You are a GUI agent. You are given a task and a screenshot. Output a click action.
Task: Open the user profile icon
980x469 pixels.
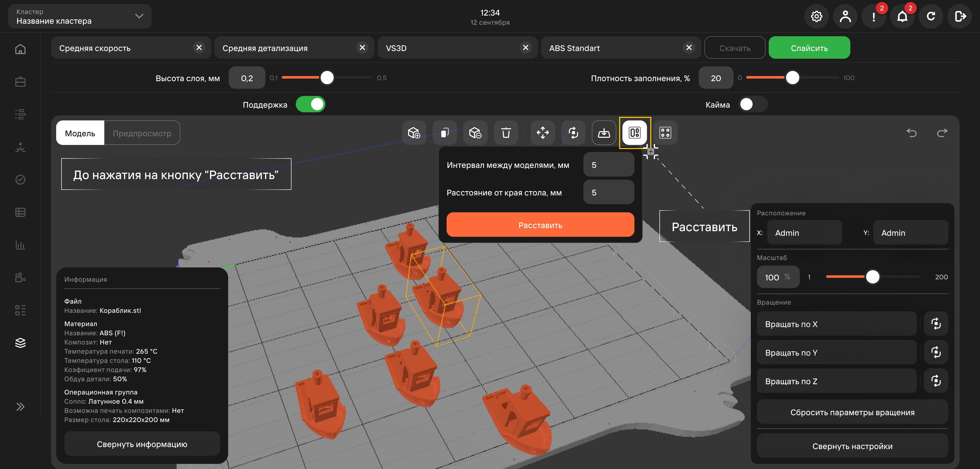(845, 16)
